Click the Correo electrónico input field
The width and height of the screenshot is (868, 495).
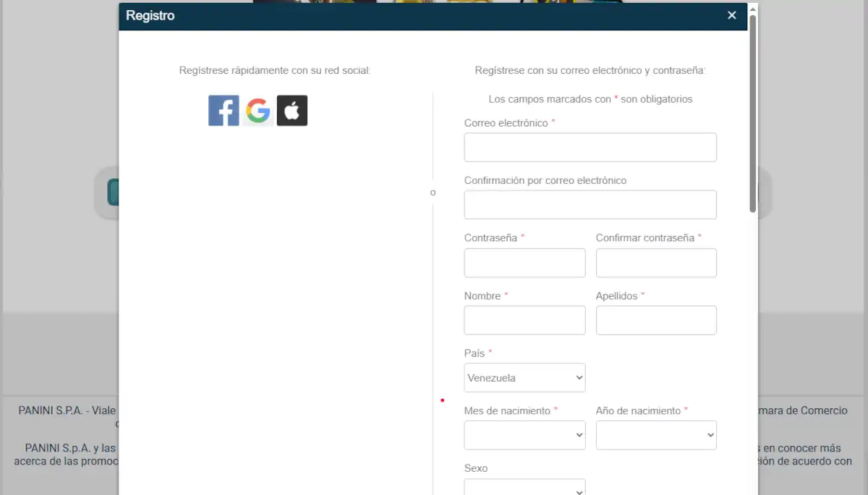(590, 147)
